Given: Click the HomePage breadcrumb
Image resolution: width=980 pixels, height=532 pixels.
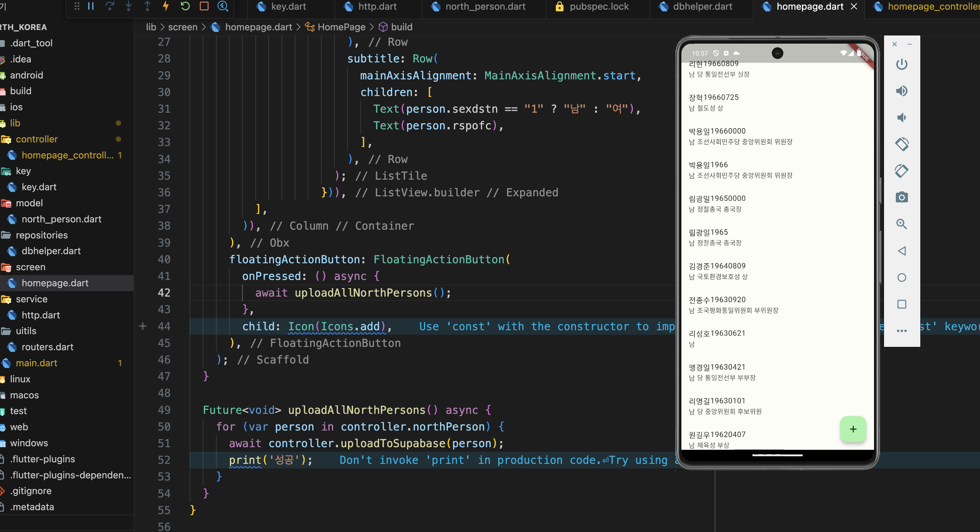Looking at the screenshot, I should click(x=341, y=27).
